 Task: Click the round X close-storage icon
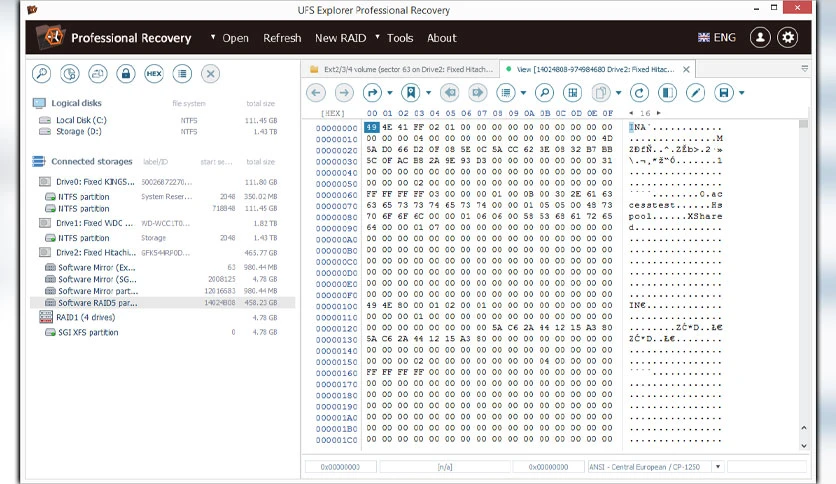[x=211, y=74]
